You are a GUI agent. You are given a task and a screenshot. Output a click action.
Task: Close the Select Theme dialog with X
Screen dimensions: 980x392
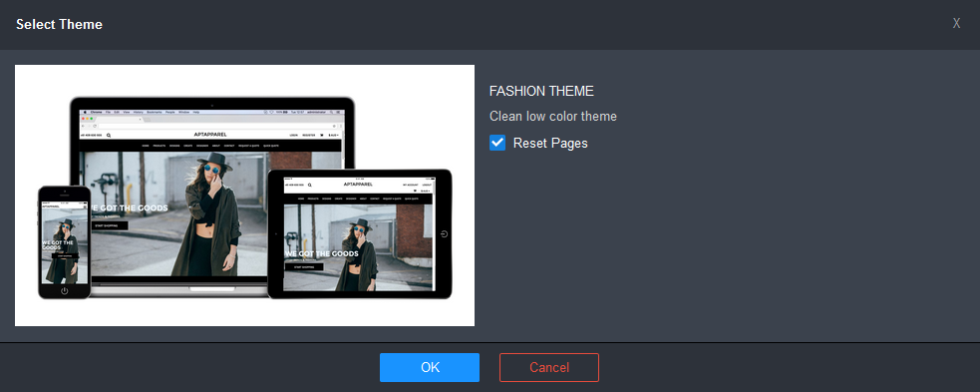point(956,24)
